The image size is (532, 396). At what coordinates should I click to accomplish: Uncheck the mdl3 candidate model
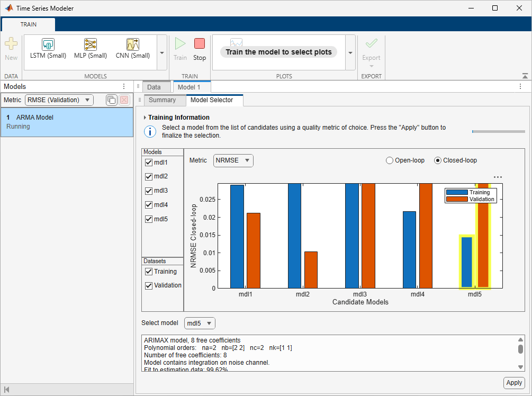[148, 191]
